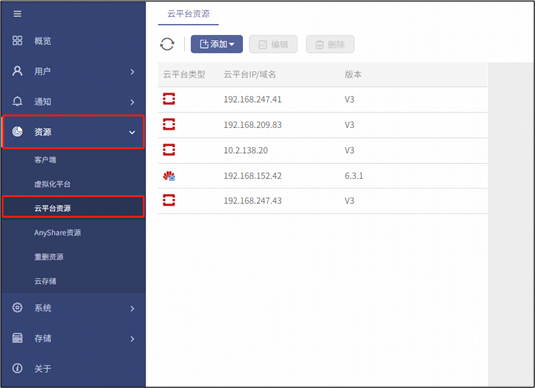Click OpenStack icon for 10.2.138.20
Viewport: 535px width, 388px height.
pos(169,150)
